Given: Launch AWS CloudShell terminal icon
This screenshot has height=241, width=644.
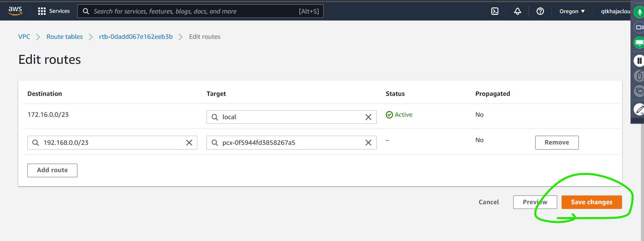Looking at the screenshot, I should pyautogui.click(x=495, y=11).
